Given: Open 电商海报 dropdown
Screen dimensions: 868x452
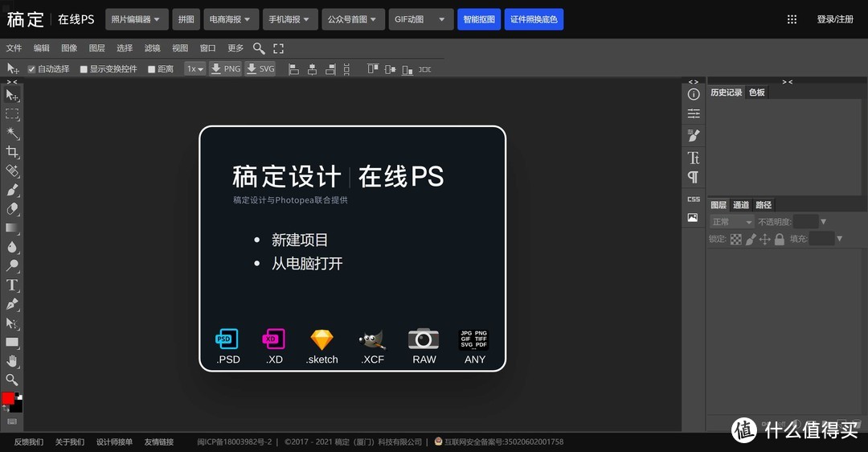Looking at the screenshot, I should (x=230, y=19).
